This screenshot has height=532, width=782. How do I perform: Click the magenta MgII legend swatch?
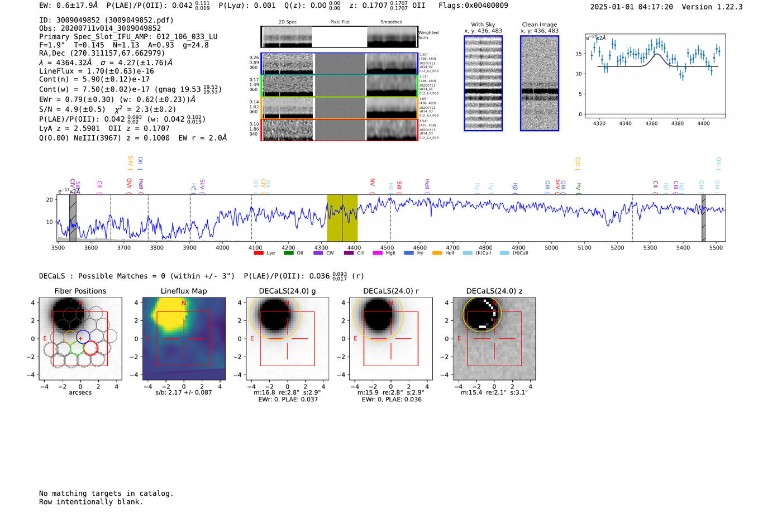(378, 253)
